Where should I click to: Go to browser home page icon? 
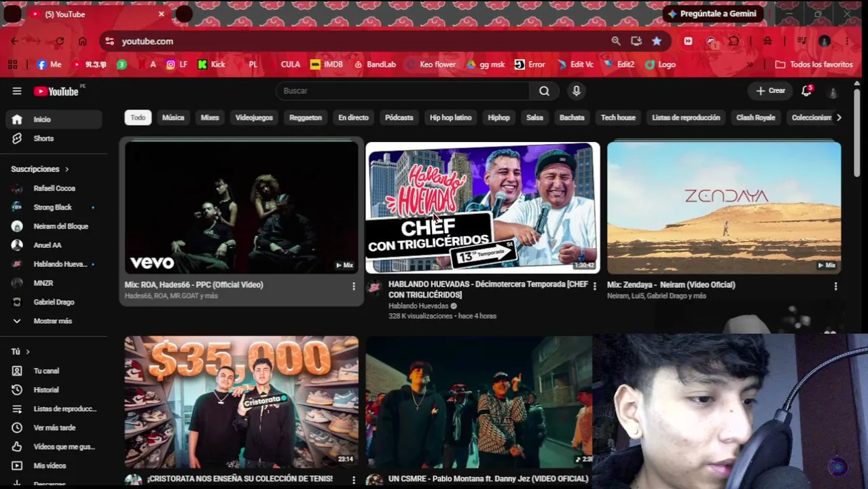click(82, 41)
